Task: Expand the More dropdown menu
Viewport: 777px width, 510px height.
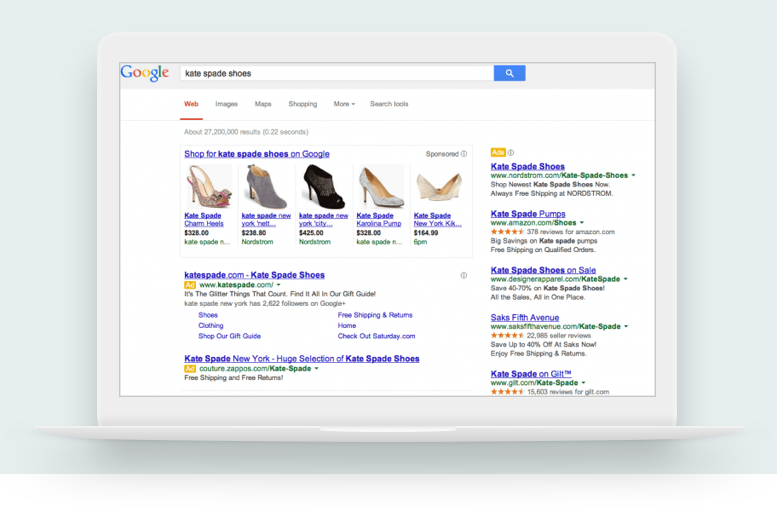Action: click(344, 104)
